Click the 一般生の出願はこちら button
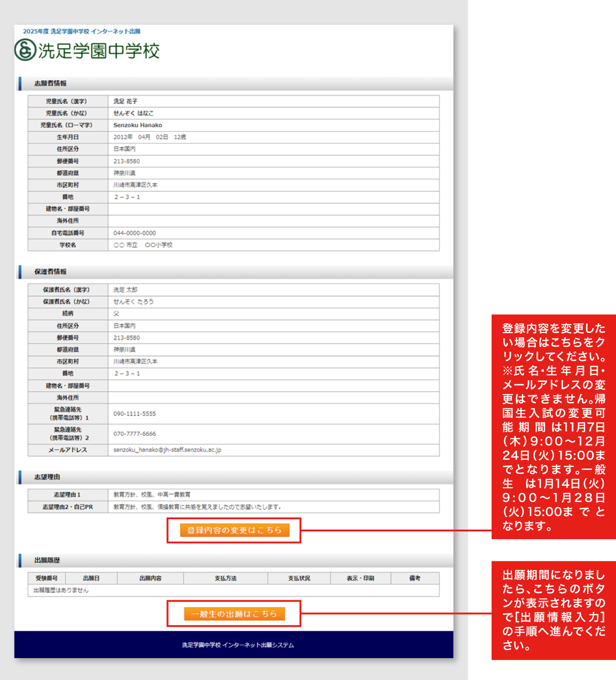Image resolution: width=616 pixels, height=680 pixels. pos(234,614)
